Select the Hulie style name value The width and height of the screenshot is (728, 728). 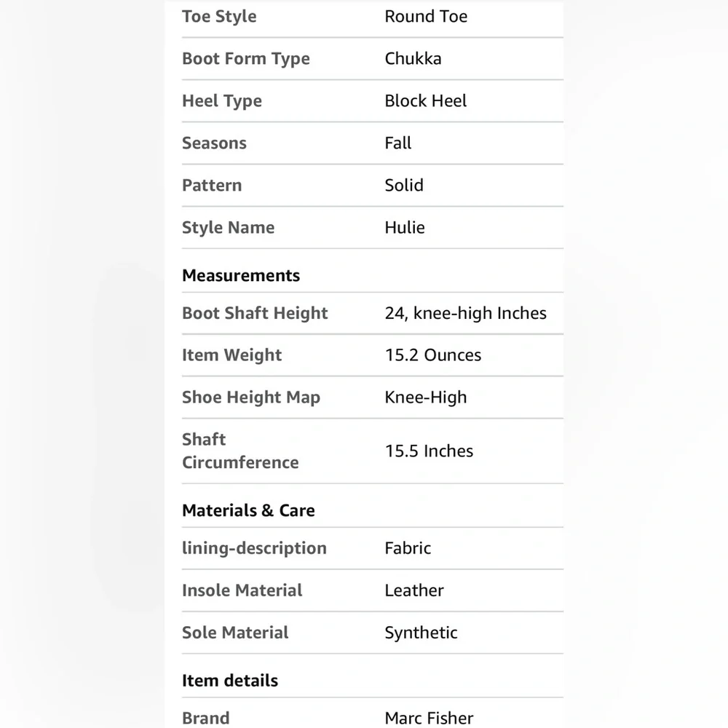click(x=404, y=227)
